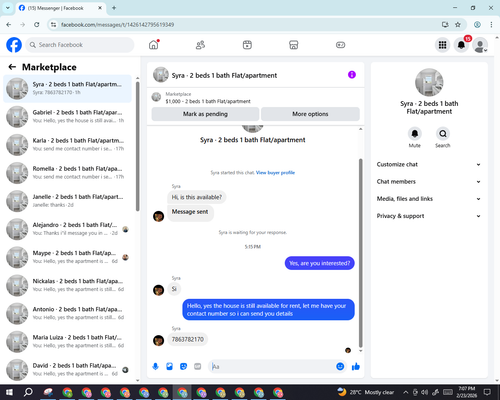Send a thumbs-up like
500x400 pixels.
356,367
